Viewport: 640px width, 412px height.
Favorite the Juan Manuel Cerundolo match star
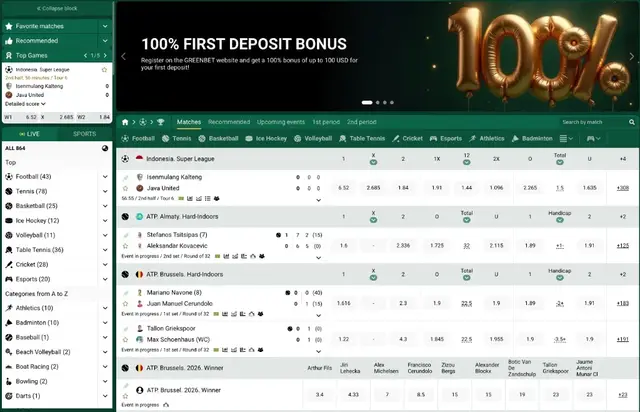coord(125,304)
